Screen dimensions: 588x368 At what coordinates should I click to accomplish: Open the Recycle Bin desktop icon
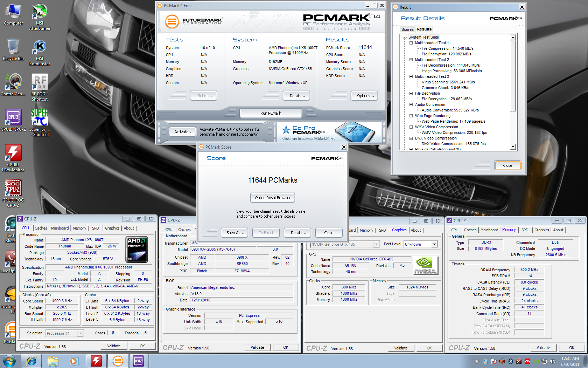[13, 50]
